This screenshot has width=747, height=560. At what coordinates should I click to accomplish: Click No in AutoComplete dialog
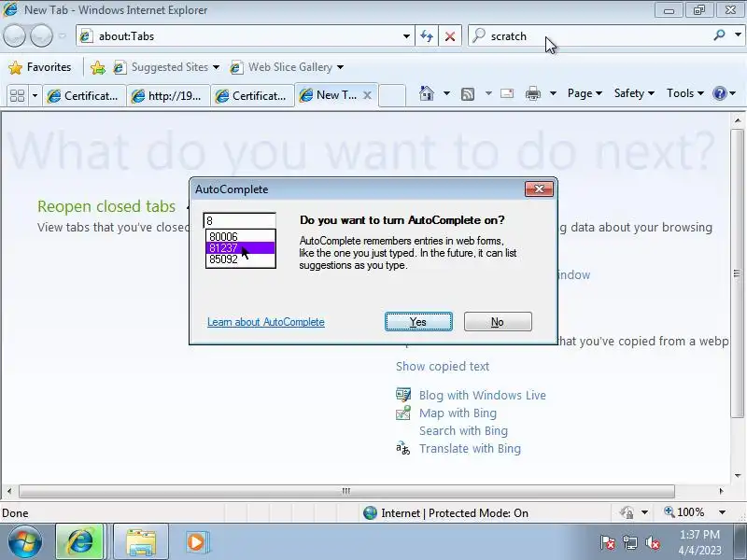498,322
